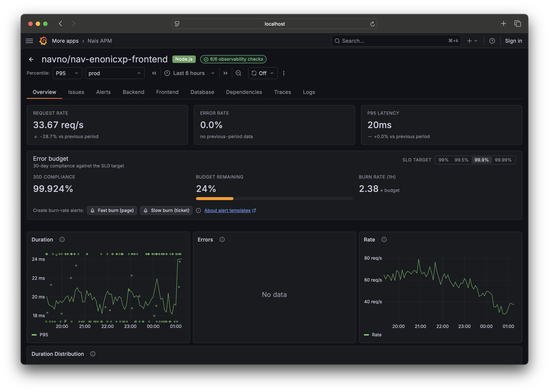Click the localhost browser address bar

[x=274, y=24]
